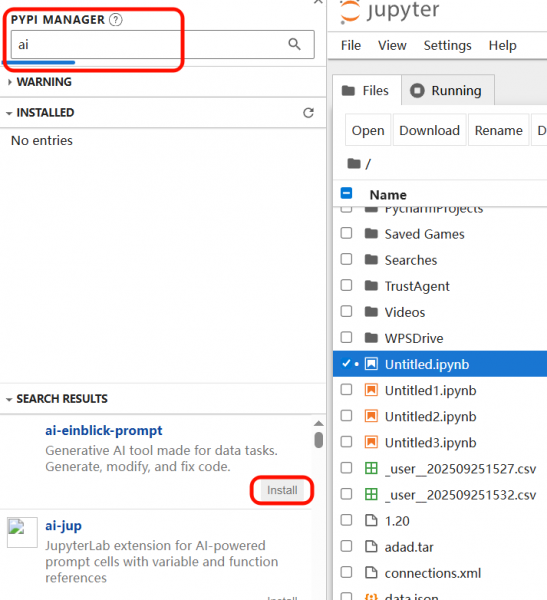
Task: Check the Videos folder checkbox
Action: point(346,311)
